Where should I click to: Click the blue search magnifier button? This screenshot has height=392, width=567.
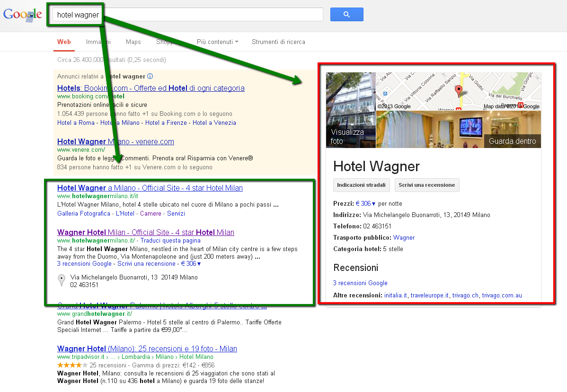tap(346, 15)
